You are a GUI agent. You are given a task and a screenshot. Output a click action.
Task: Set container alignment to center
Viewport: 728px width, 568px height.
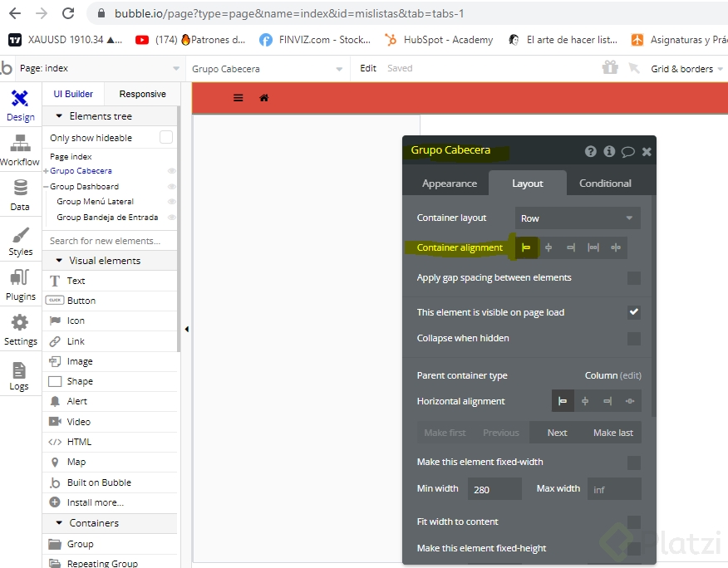click(548, 247)
